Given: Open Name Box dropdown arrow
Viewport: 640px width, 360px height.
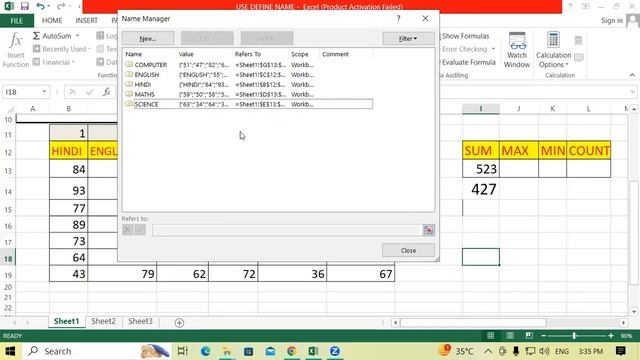Looking at the screenshot, I should click(44, 92).
